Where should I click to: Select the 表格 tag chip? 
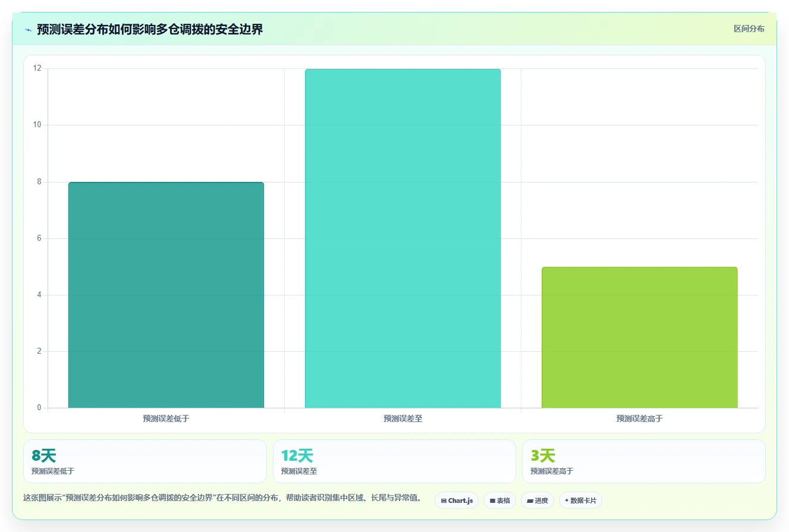tap(499, 500)
